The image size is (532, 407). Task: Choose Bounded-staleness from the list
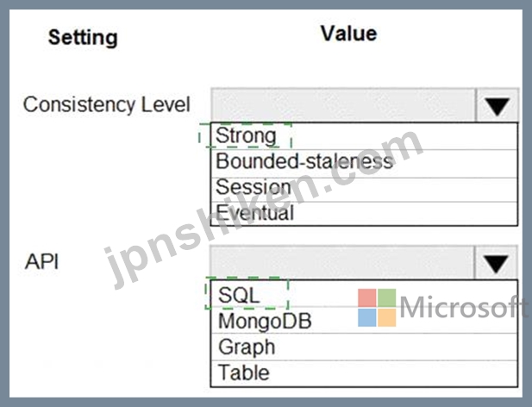click(364, 164)
